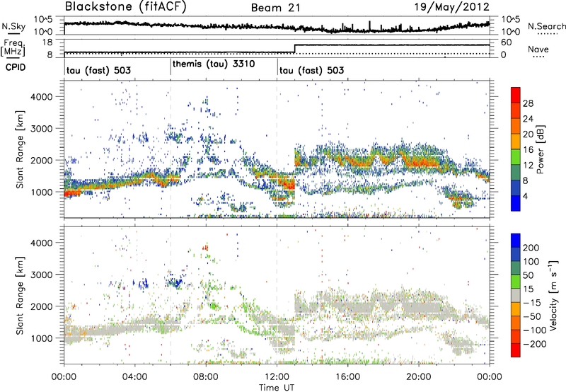Click the gray segment of the Velocity color bar
Viewport: 566px width, 392px height.
(x=516, y=295)
